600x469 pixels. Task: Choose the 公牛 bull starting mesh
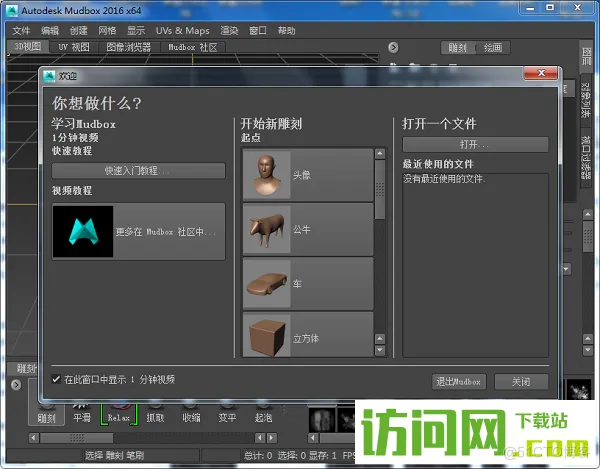coord(308,230)
